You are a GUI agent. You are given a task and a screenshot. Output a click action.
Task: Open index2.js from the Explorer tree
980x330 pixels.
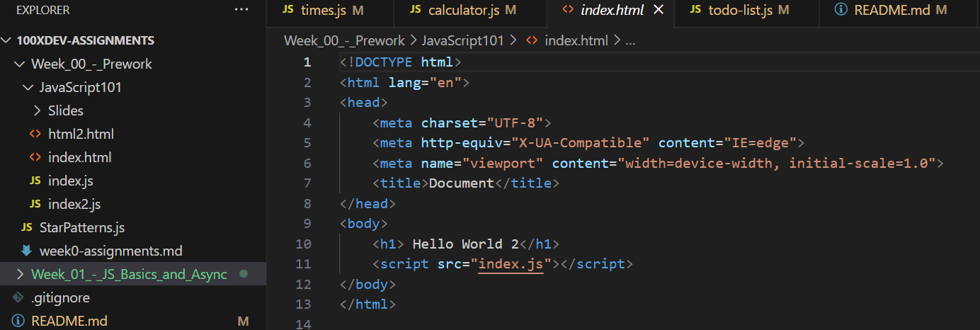coord(74,204)
